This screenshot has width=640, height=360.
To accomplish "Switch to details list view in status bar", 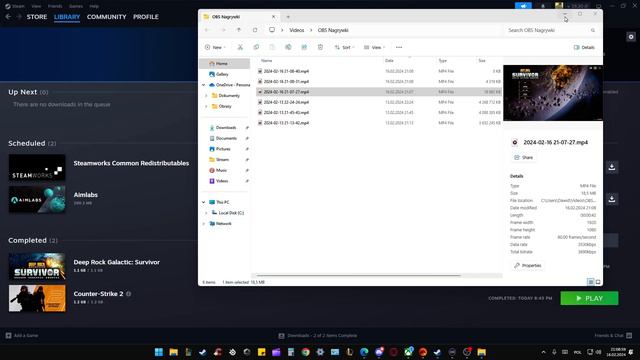I will (590, 282).
